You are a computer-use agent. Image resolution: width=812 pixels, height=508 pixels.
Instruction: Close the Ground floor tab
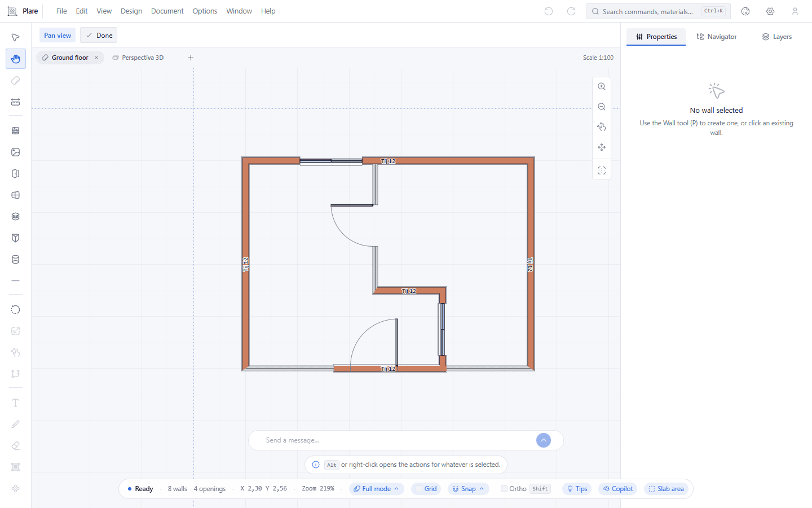click(x=96, y=58)
